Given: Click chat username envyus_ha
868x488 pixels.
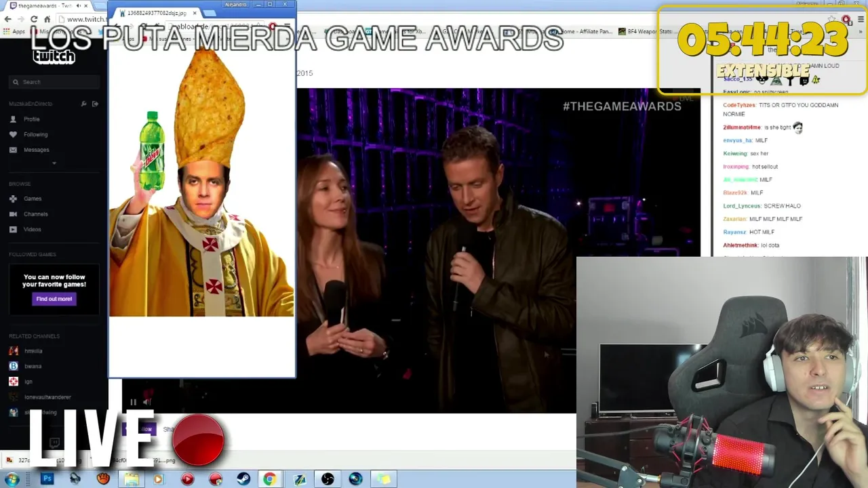Looking at the screenshot, I should [737, 140].
